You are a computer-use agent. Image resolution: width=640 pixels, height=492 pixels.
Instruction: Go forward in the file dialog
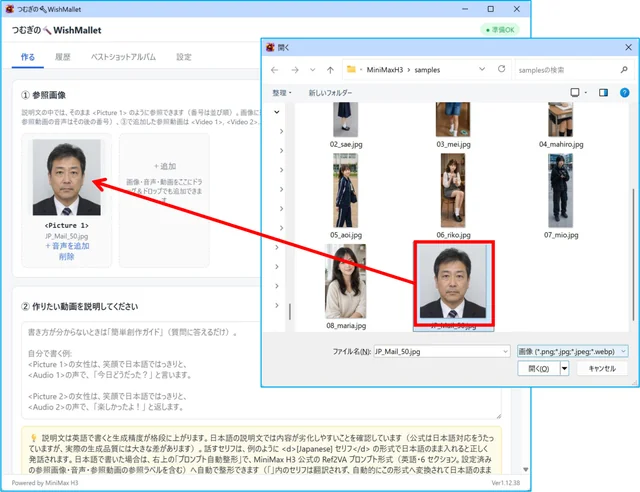pos(295,70)
